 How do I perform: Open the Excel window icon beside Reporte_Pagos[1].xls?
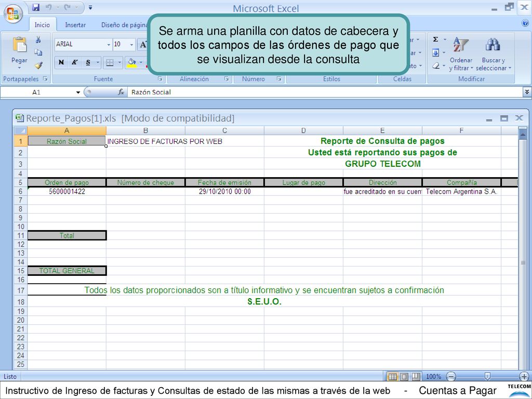[x=20, y=118]
